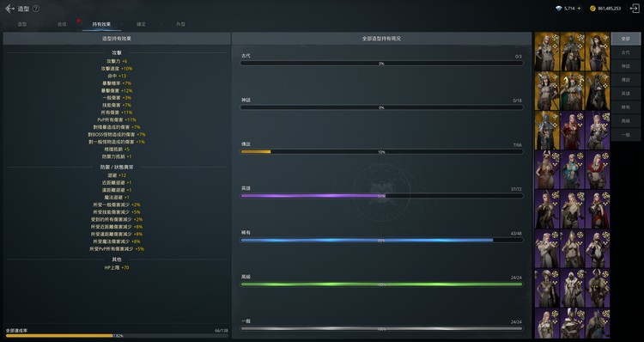Open the 合成 tab with red dot

click(x=62, y=24)
